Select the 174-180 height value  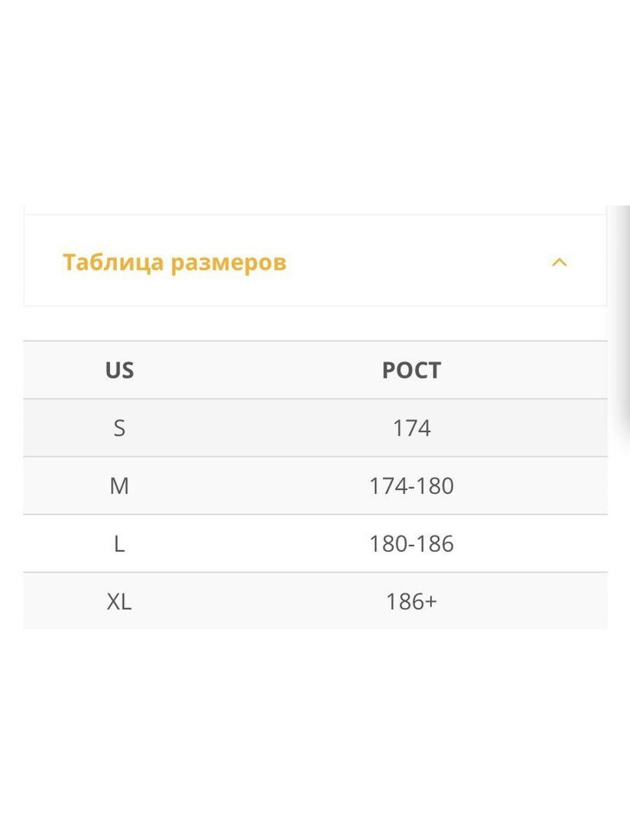tap(411, 486)
